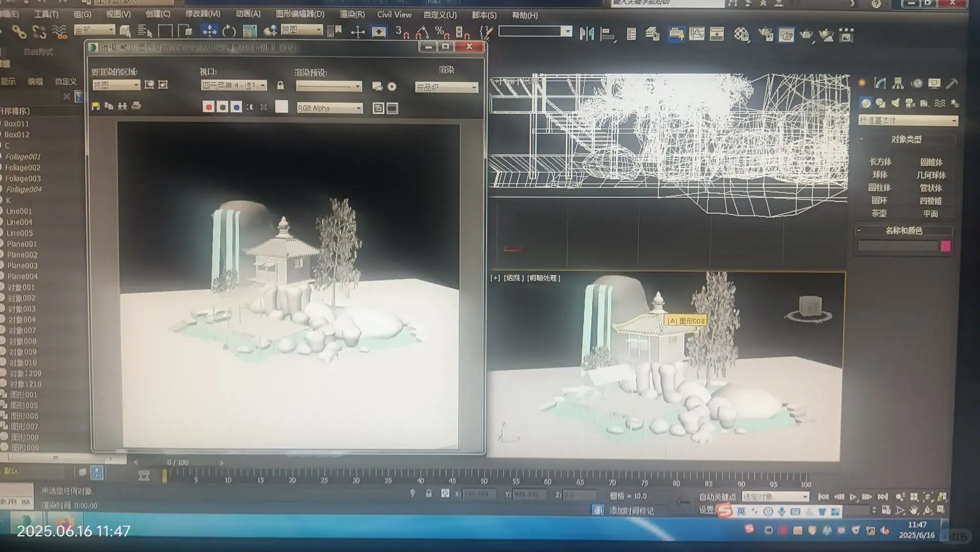This screenshot has height=552, width=980.
Task: Open the Mirror tool
Action: (x=587, y=34)
